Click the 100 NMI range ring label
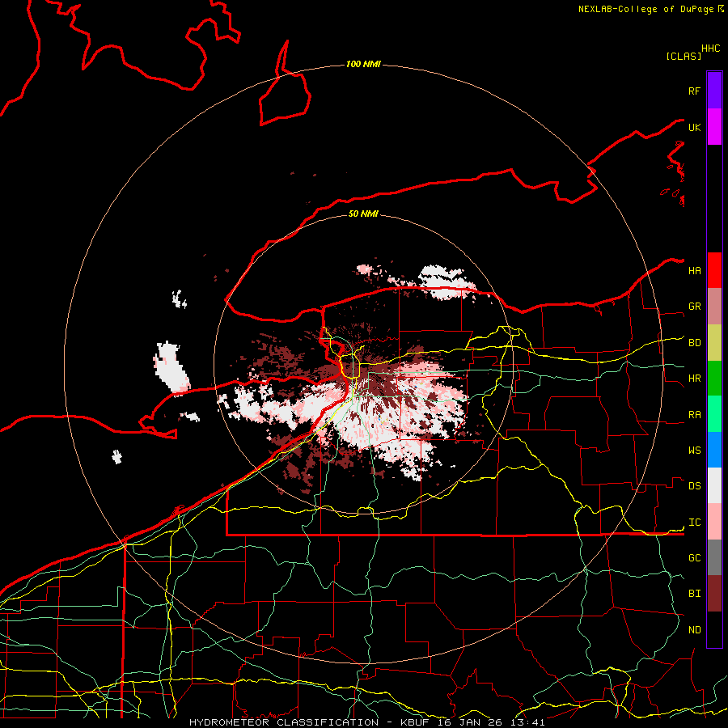Screen dimensions: 728x728 (363, 64)
